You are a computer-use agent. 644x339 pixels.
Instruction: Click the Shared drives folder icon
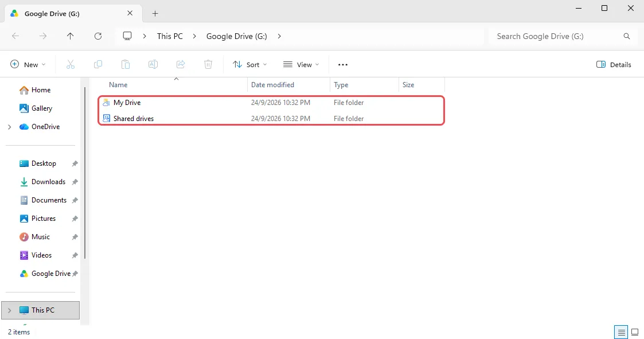(x=106, y=118)
